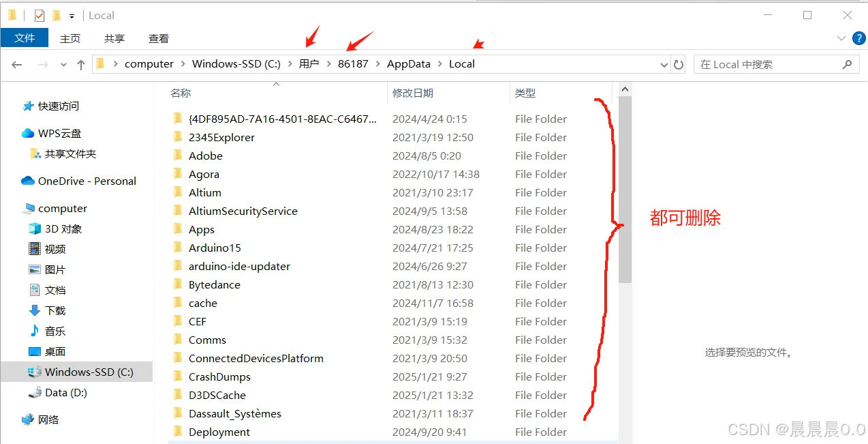Open 3D 对象 in sidebar
Screen dimensions: 868x444
[55, 228]
